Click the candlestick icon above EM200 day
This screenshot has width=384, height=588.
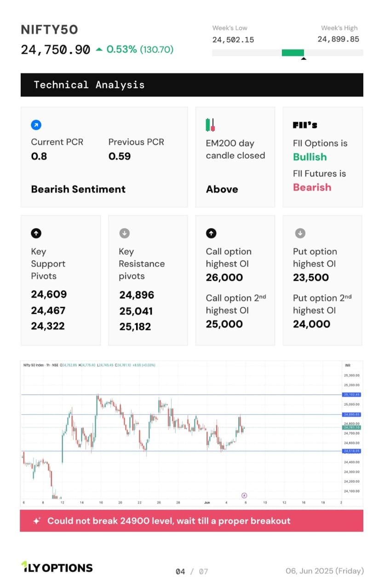tap(210, 125)
